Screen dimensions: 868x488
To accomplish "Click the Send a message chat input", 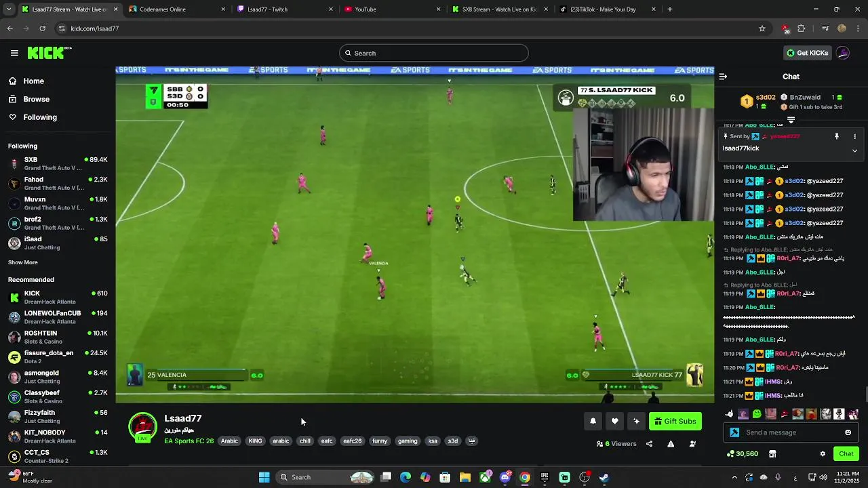I will (791, 432).
